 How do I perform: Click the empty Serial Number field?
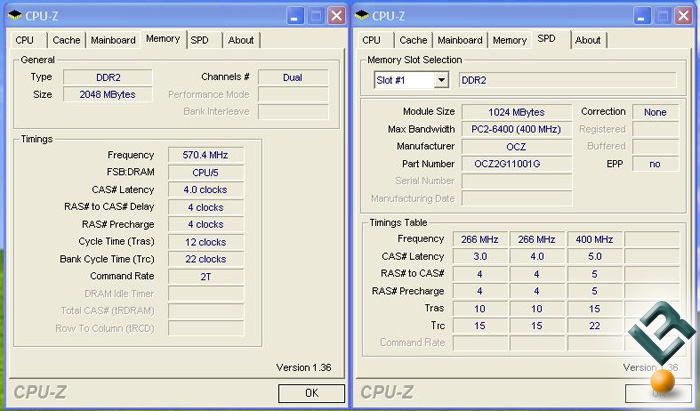pos(517,181)
